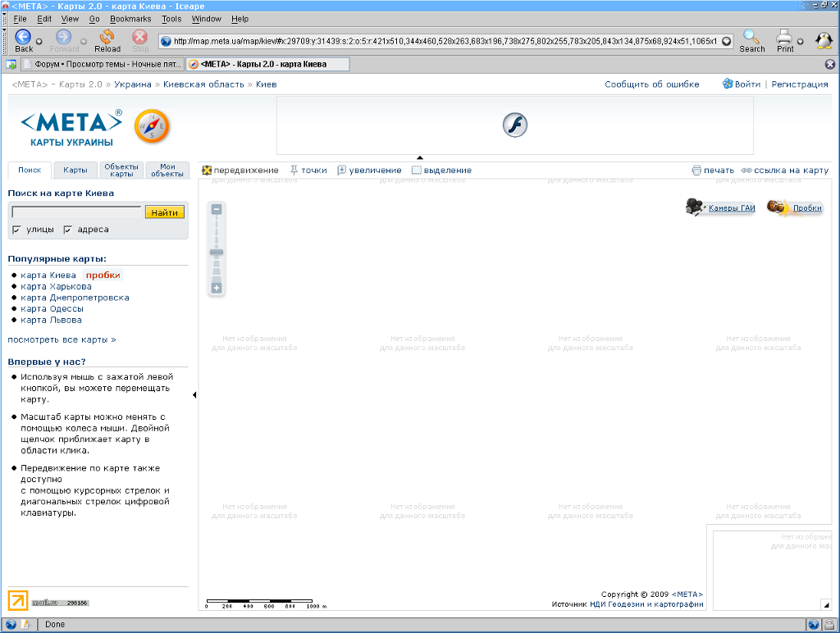Toggle the улицы checkbox
Screen dimensions: 840x633
(x=16, y=230)
